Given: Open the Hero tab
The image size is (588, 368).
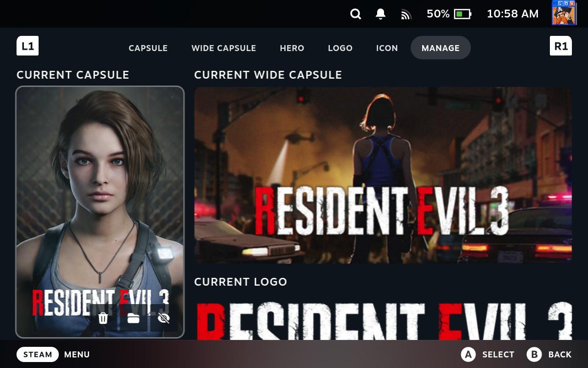Looking at the screenshot, I should (292, 48).
